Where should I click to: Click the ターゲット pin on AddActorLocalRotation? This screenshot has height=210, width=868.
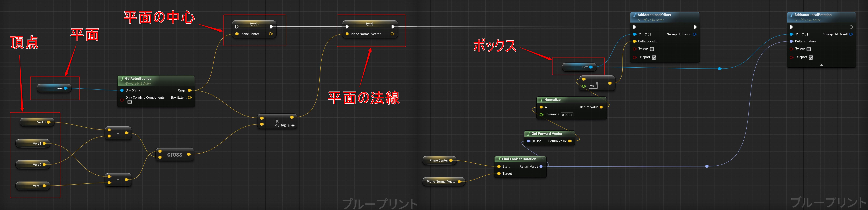click(x=792, y=34)
